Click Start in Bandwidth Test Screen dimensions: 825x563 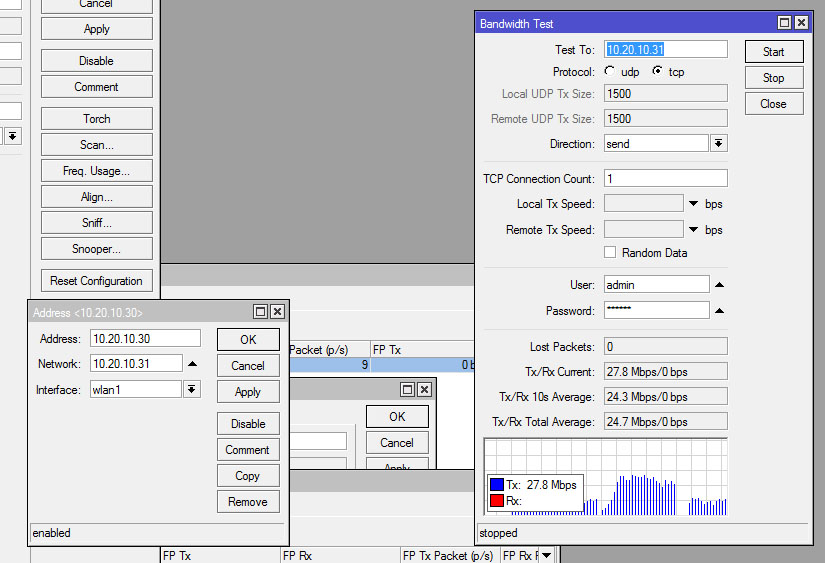click(774, 52)
